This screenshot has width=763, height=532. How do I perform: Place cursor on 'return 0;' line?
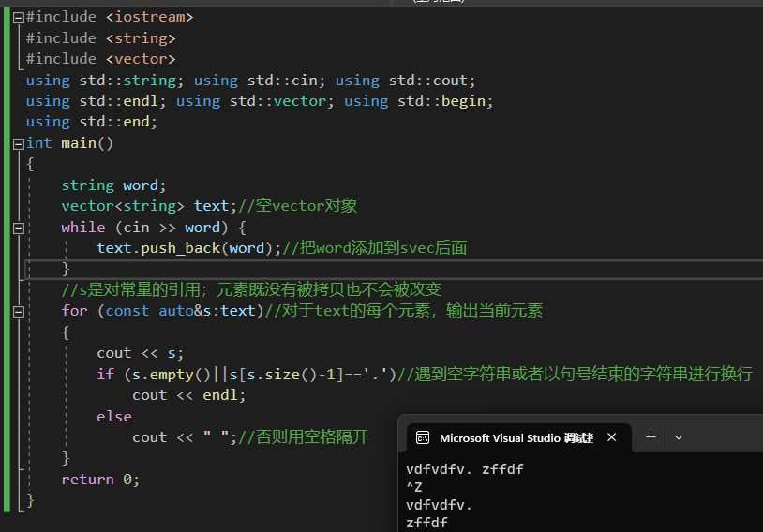[100, 479]
